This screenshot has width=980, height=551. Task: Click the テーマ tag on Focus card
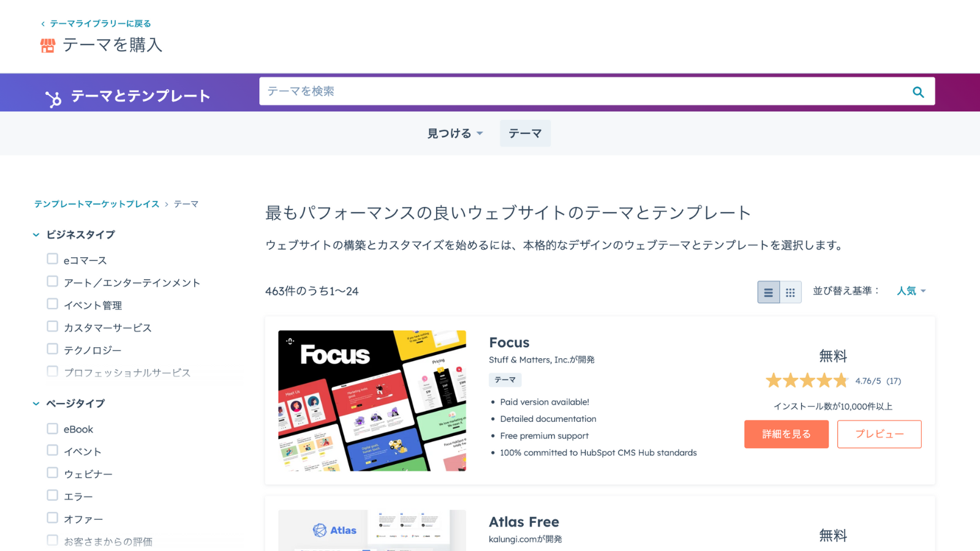505,380
